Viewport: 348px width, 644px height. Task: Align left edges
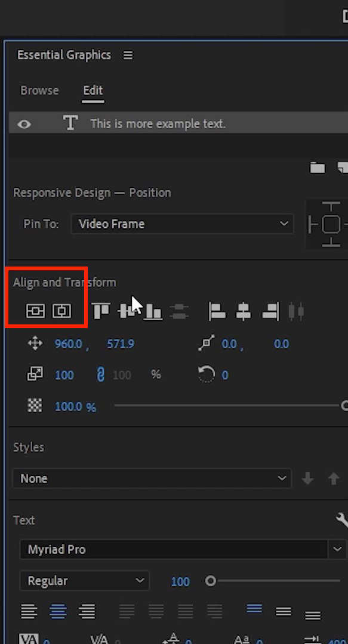pos(217,311)
